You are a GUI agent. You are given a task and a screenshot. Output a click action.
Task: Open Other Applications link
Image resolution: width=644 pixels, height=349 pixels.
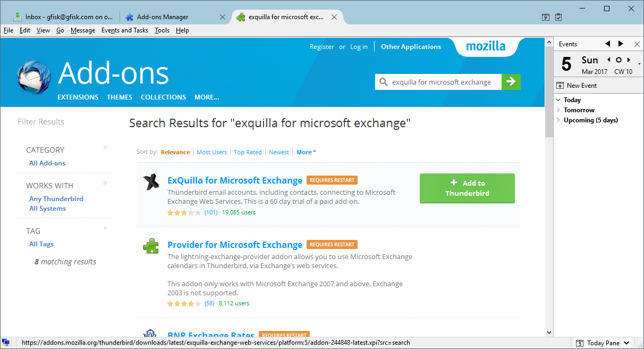tap(411, 47)
